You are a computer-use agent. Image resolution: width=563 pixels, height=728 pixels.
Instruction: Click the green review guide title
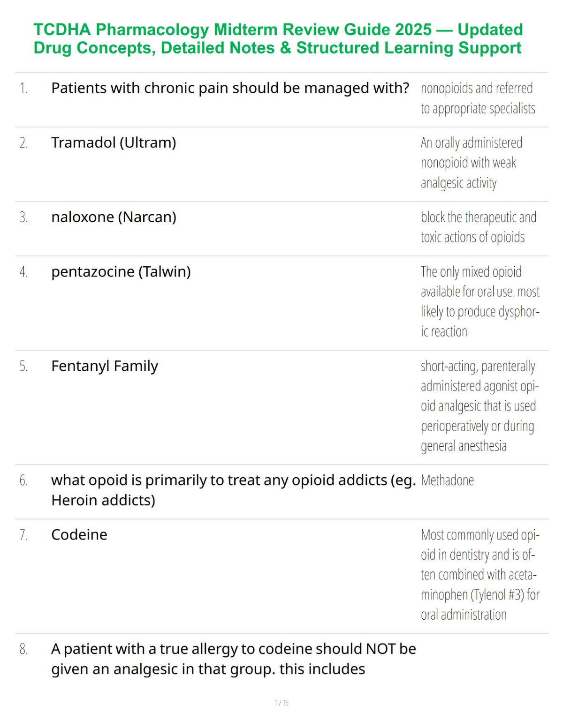(278, 38)
